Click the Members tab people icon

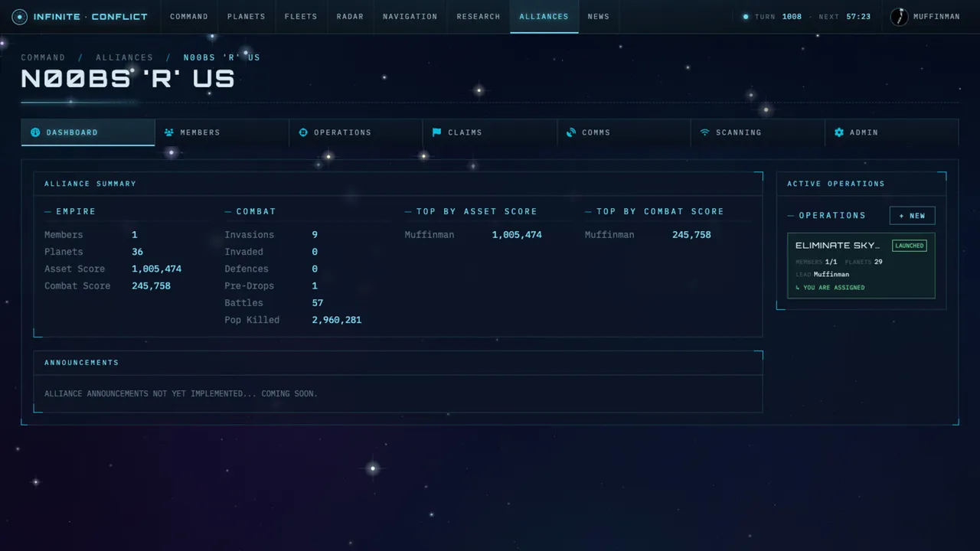tap(169, 132)
